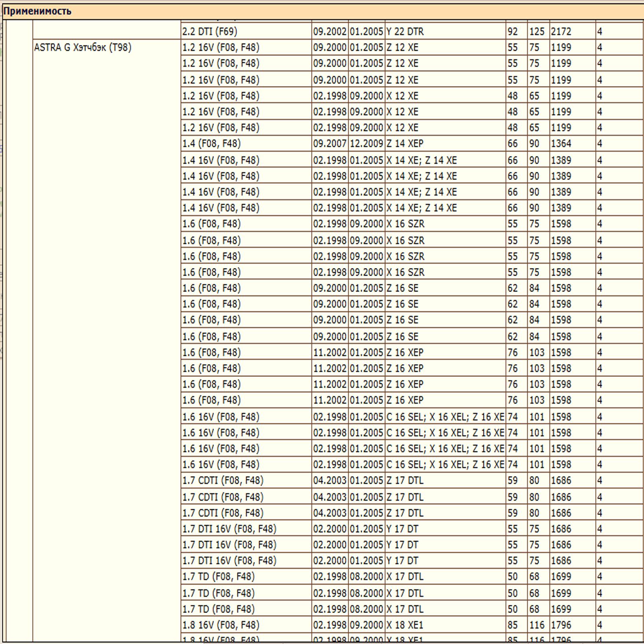Screen dimensions: 644x644
Task: Click the 09.2007 start date cell
Action: coord(330,144)
